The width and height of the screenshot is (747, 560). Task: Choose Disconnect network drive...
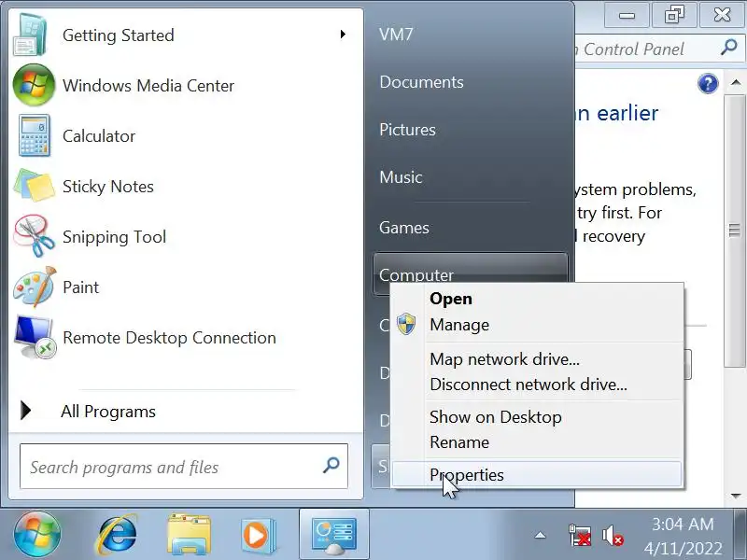[x=538, y=385]
